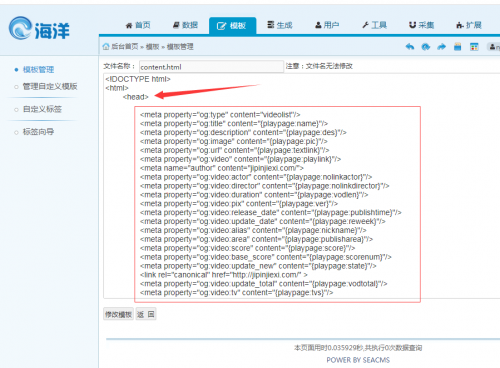This screenshot has height=368, width=500.
Task: Open 管理自定义模版 in sidebar
Action: 50,87
